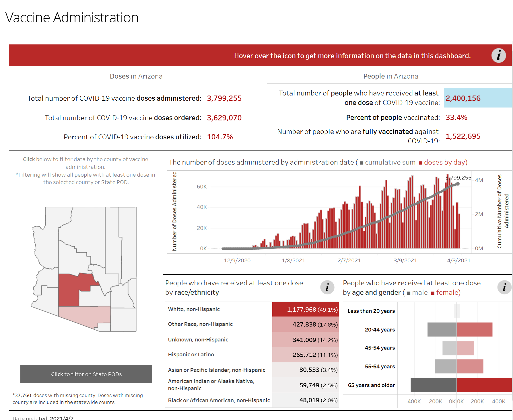The image size is (513, 420).
Task: Click the female 65 years and older bar
Action: (484, 385)
